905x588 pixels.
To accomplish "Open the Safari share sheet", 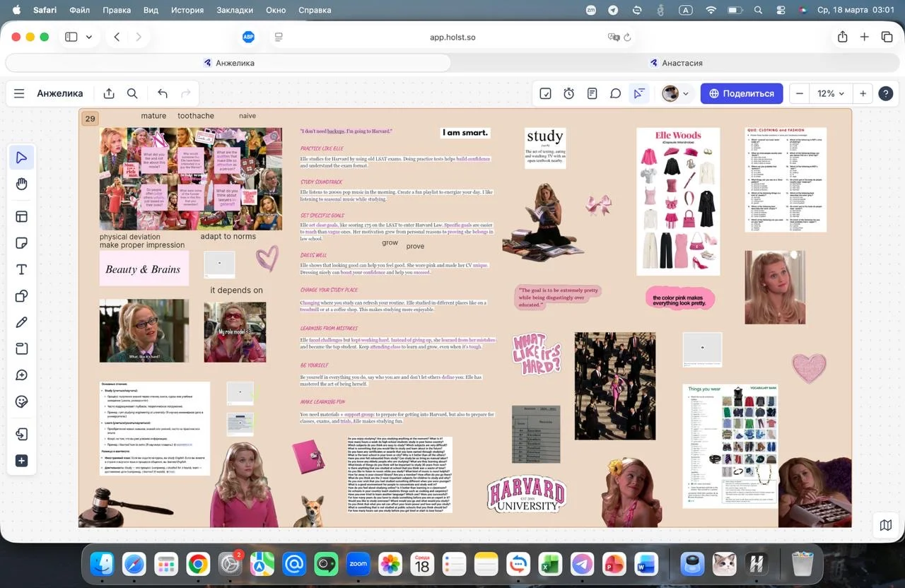I will tap(842, 37).
